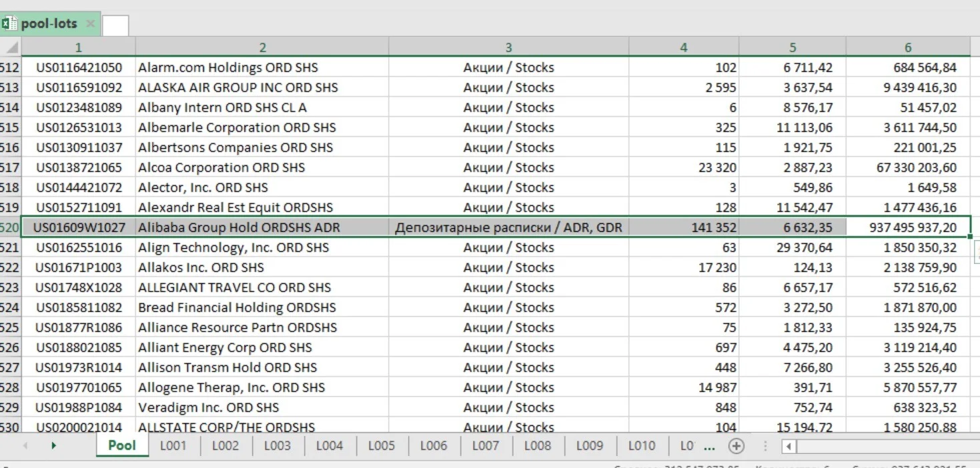This screenshot has height=468, width=980.
Task: Click cell Bread Financial Holding ORDSHS
Action: coord(262,307)
